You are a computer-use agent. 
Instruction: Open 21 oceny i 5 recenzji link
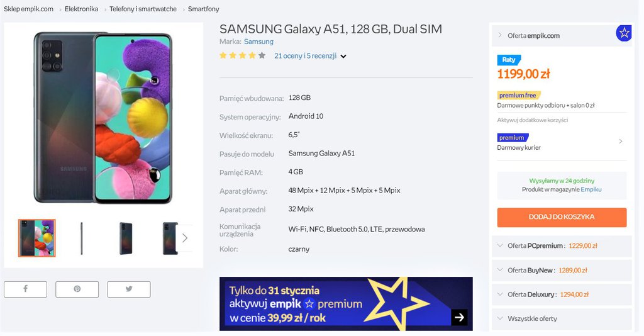(305, 56)
